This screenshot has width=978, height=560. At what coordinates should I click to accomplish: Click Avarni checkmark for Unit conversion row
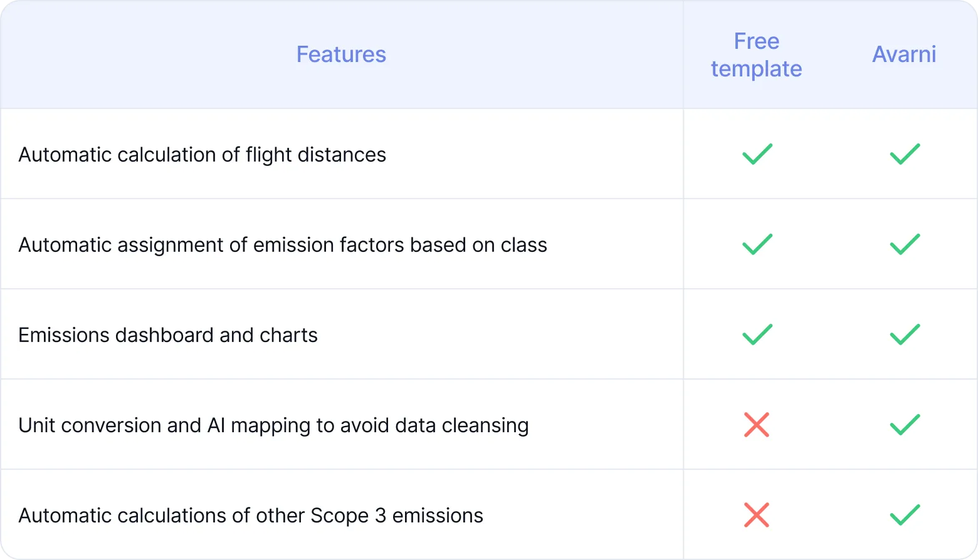pos(905,425)
